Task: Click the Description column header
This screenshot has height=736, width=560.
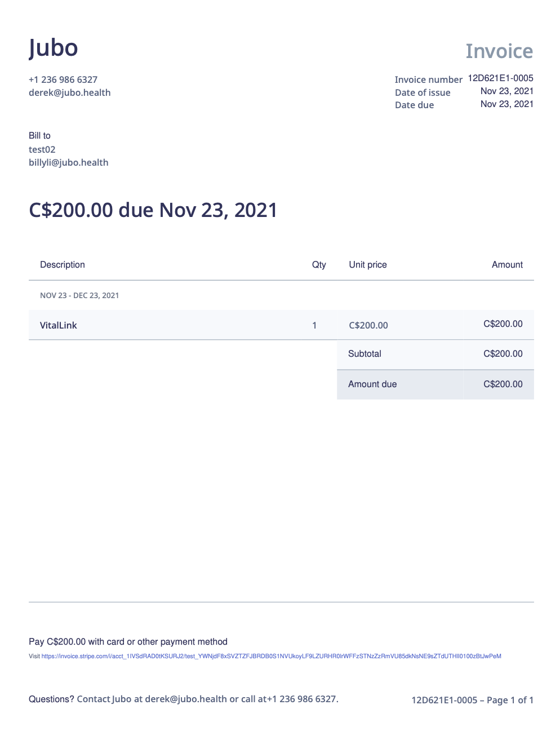Action: point(63,265)
